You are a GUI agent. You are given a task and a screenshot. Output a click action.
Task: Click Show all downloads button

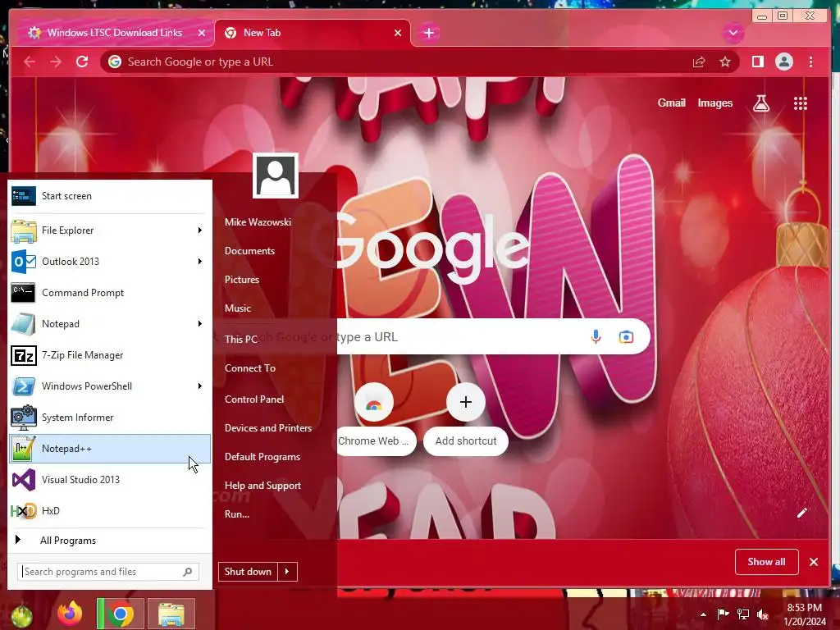pos(767,562)
